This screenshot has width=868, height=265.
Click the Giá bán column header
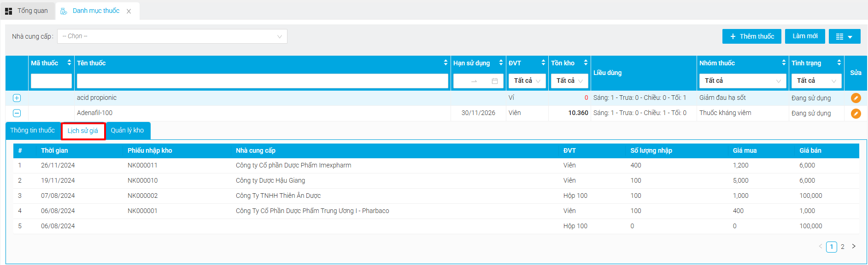click(x=810, y=150)
